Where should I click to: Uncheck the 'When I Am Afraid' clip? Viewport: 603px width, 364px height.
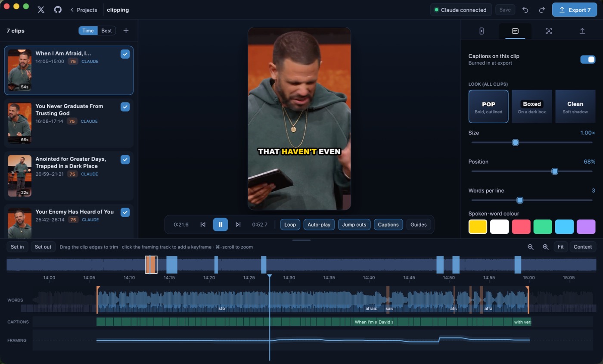click(125, 54)
